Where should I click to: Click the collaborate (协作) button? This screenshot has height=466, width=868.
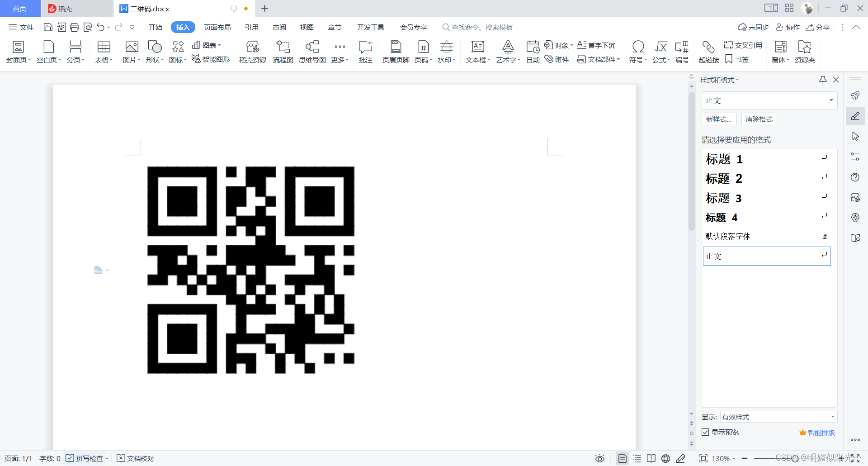coord(788,27)
